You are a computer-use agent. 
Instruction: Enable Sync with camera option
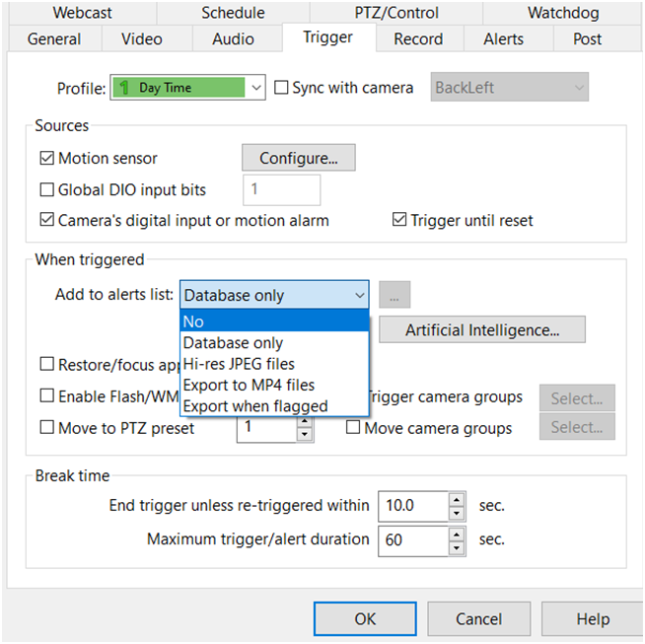[x=280, y=88]
